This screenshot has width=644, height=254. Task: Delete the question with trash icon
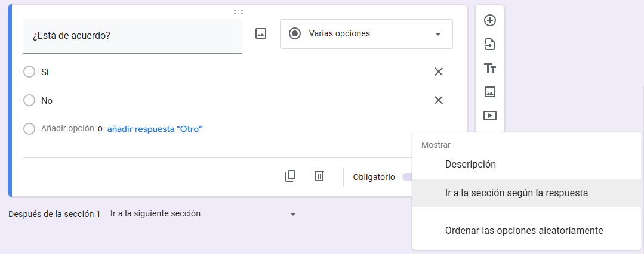319,176
